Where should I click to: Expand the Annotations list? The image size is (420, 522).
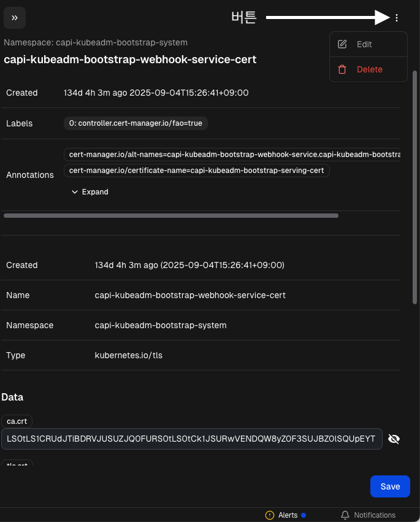90,192
